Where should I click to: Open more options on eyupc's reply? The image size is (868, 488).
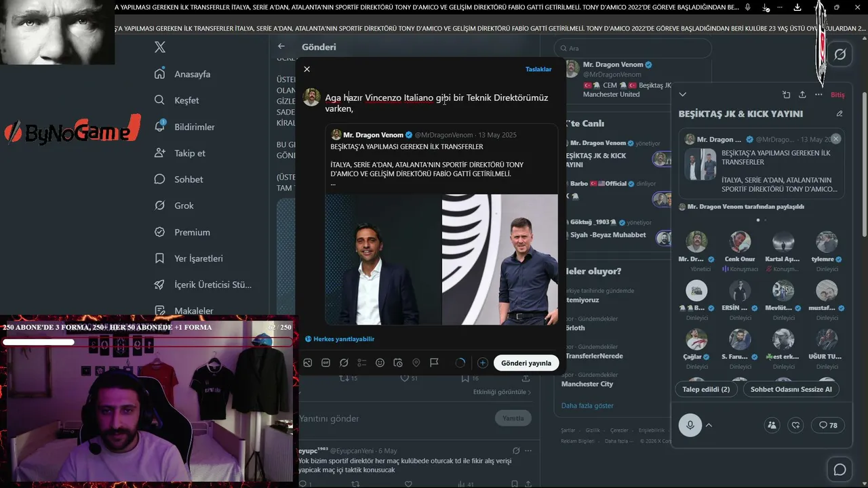tap(528, 451)
